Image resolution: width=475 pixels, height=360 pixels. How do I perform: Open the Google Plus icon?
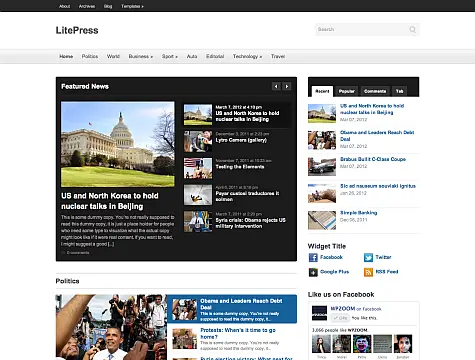[x=313, y=272]
